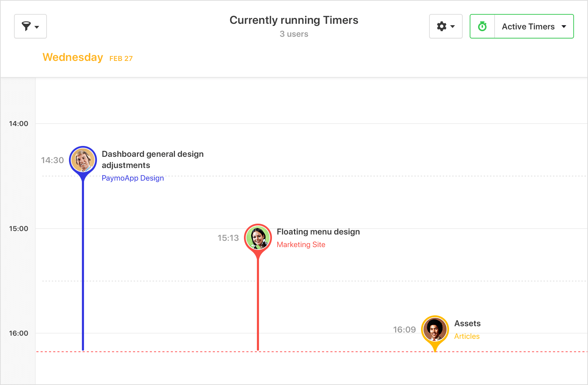Select the avatar for the Assets timer
The image size is (588, 385).
point(435,329)
